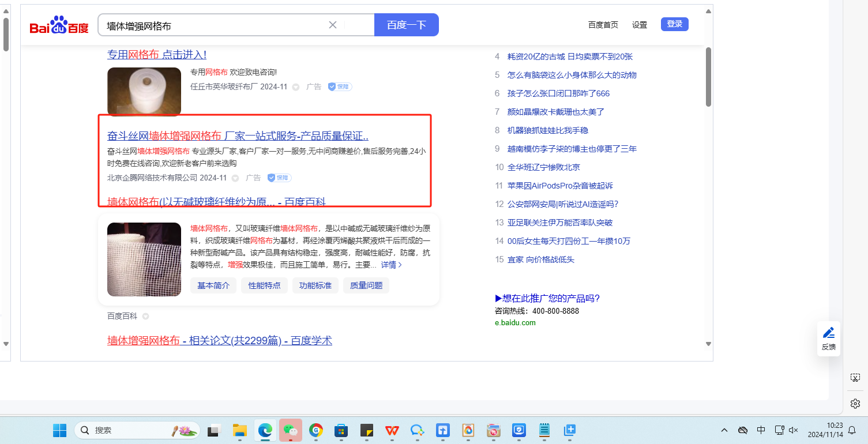Viewport: 868px width, 444px height.
Task: Click the page's vertical scrollbar thumb
Action: (x=708, y=77)
